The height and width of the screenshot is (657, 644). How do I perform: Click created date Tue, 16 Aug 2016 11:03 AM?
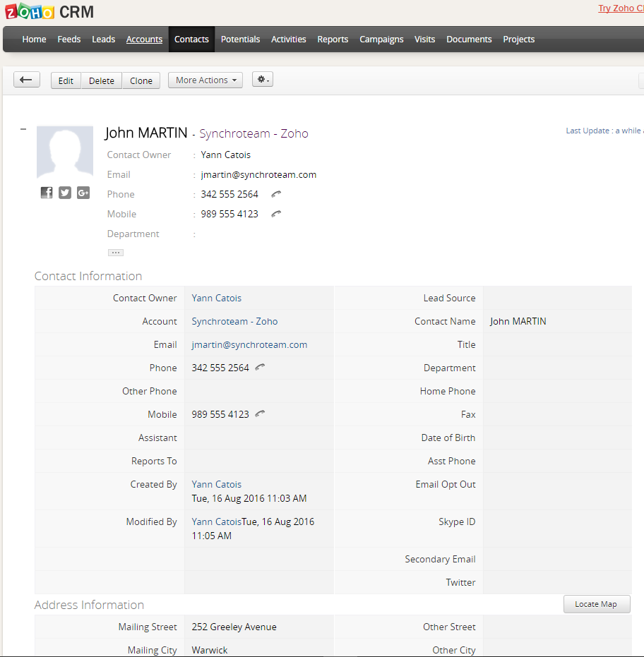[x=249, y=498]
